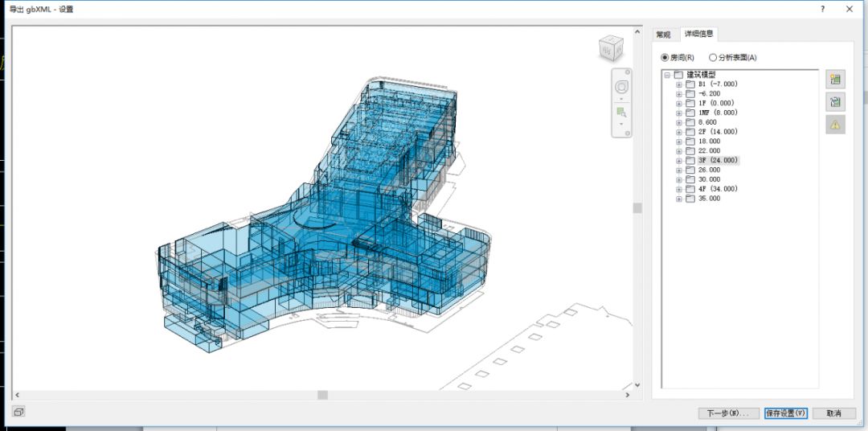Click the 保存设置(V) button
The image size is (868, 431).
coord(785,413)
